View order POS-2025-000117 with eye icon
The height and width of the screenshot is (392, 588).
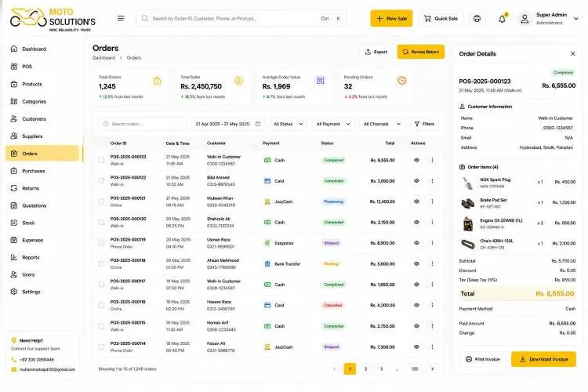click(x=416, y=285)
